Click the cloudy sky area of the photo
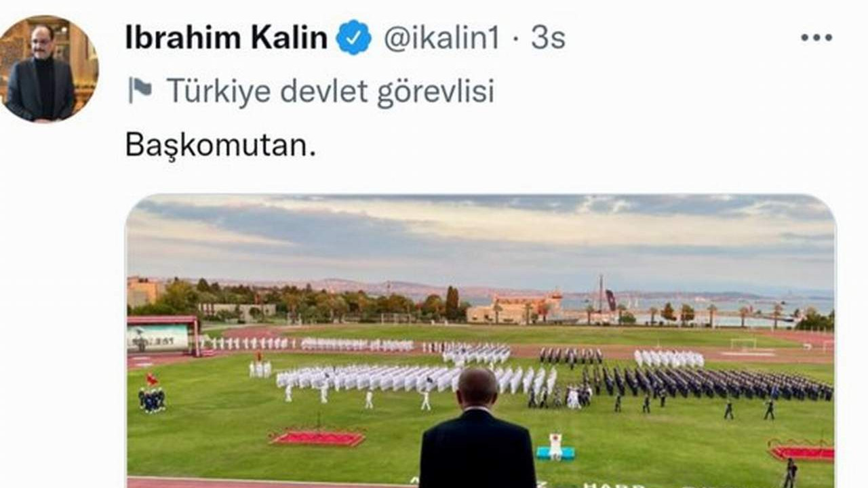 [481, 237]
